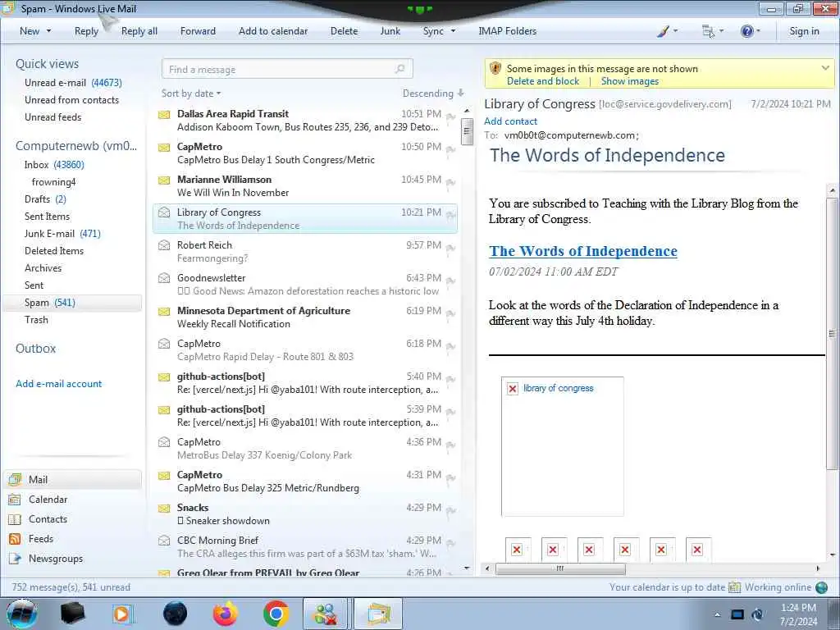Open Feeds via the orange RSS icon
Screen dimensions: 840x630
[x=15, y=539]
